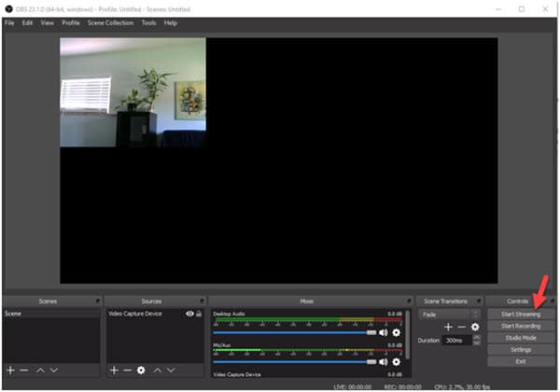This screenshot has width=560, height=392.
Task: Open the Profile menu
Action: [71, 23]
